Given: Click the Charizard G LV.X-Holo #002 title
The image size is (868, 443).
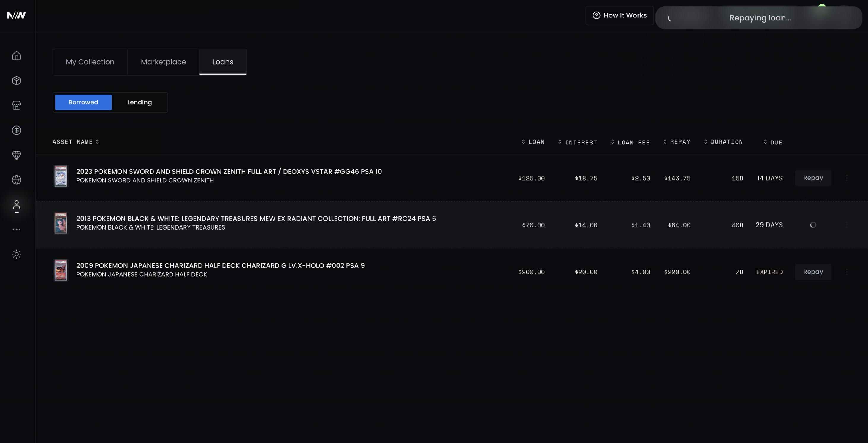Looking at the screenshot, I should click(220, 266).
